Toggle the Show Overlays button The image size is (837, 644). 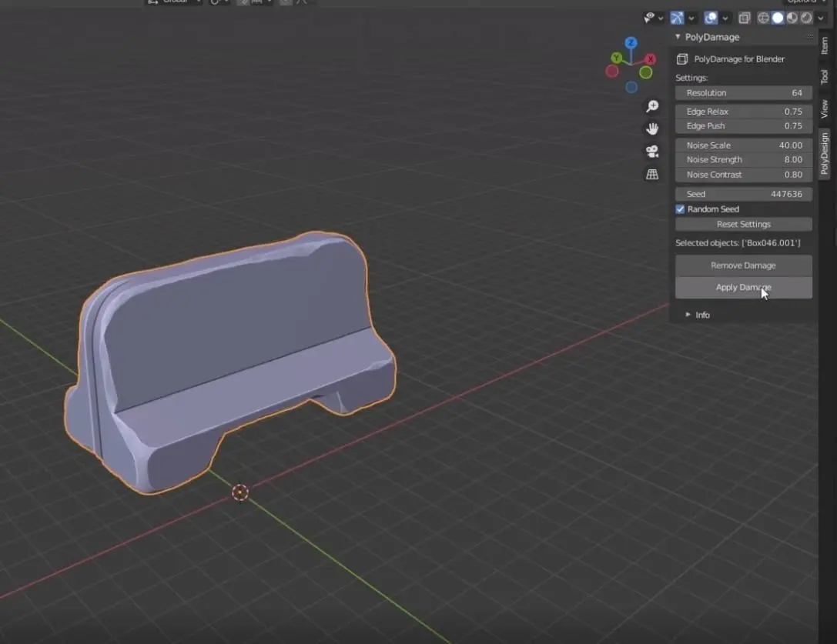pos(711,18)
